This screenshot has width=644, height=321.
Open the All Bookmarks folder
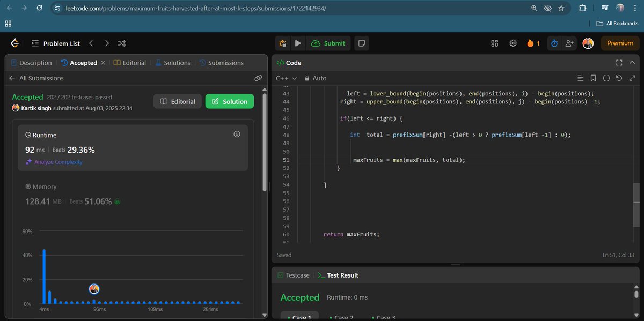pyautogui.click(x=618, y=24)
